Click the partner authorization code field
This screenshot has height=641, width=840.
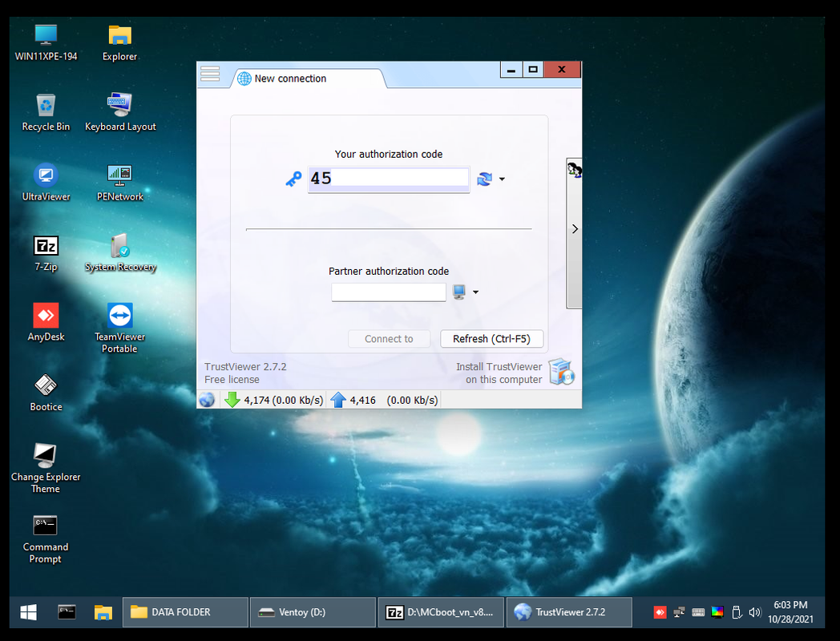pos(389,292)
